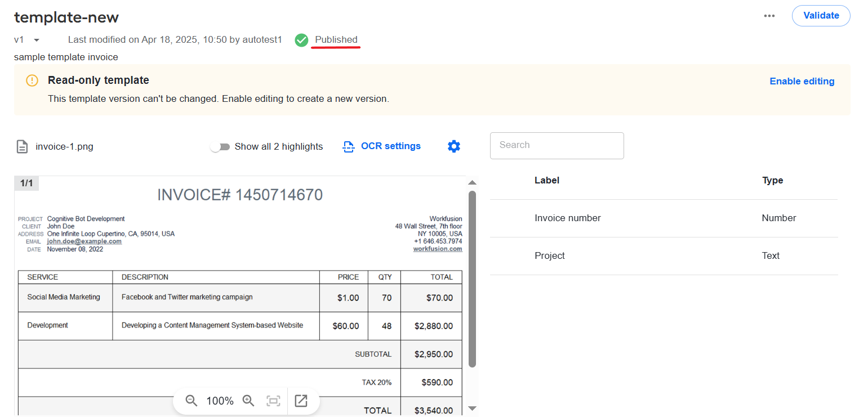Click the Number type of Invoice number
Screen dimensions: 868x417
click(779, 218)
